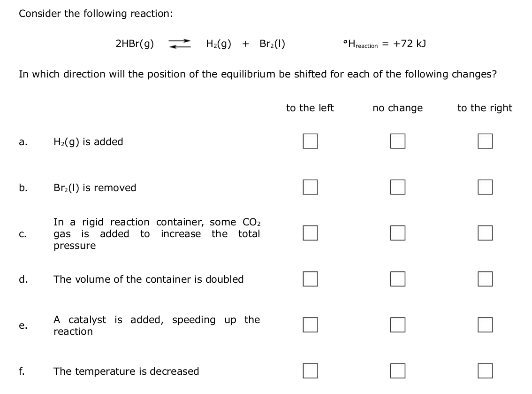Choose 'to the left' for catalyst added

[x=310, y=324]
